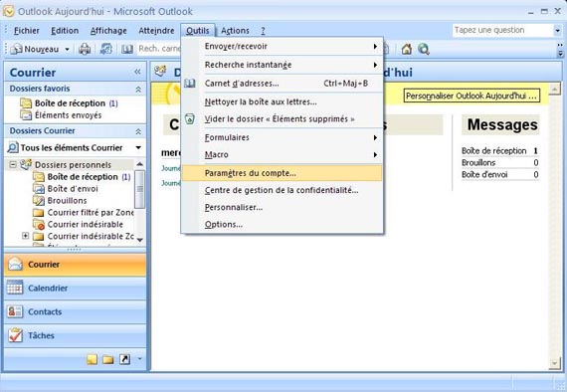Click the home icon in toolbar

point(407,49)
